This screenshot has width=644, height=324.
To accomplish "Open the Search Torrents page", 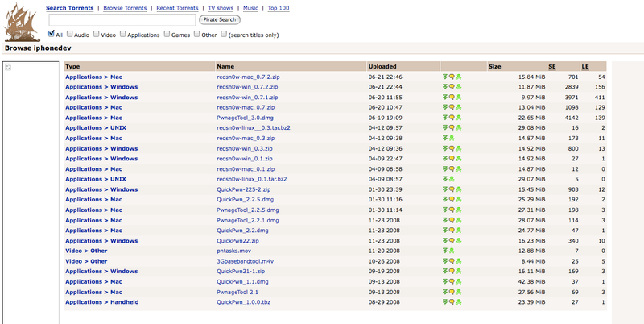I will [70, 8].
